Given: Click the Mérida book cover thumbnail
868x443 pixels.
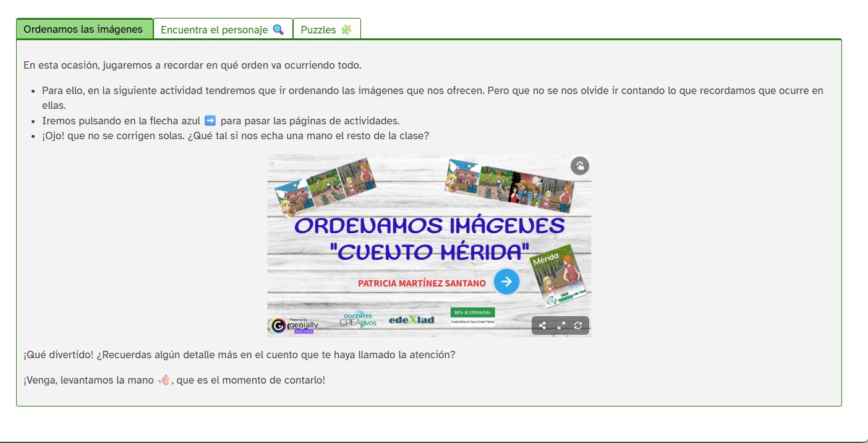Looking at the screenshot, I should pyautogui.click(x=559, y=277).
